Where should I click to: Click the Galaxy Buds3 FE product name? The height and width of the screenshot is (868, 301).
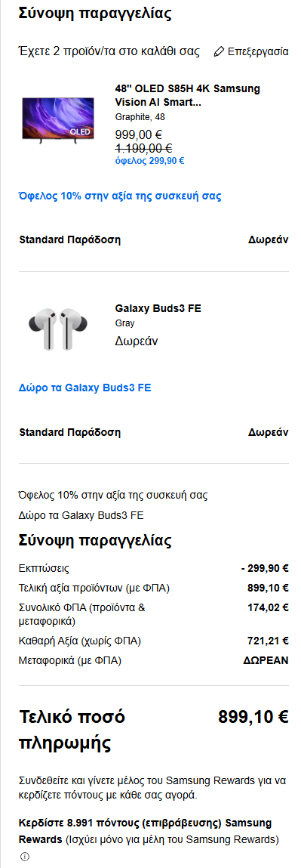click(x=158, y=308)
